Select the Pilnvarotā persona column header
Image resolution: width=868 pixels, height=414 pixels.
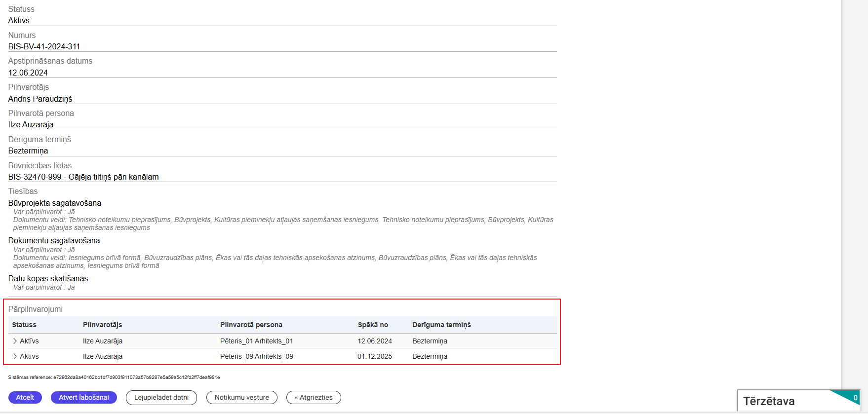point(251,325)
